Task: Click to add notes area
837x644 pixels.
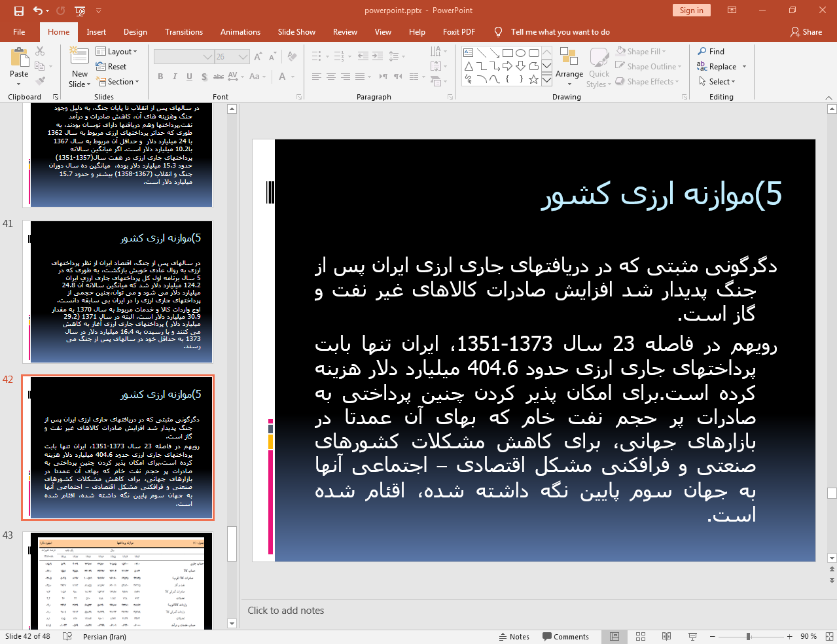Action: click(x=286, y=611)
